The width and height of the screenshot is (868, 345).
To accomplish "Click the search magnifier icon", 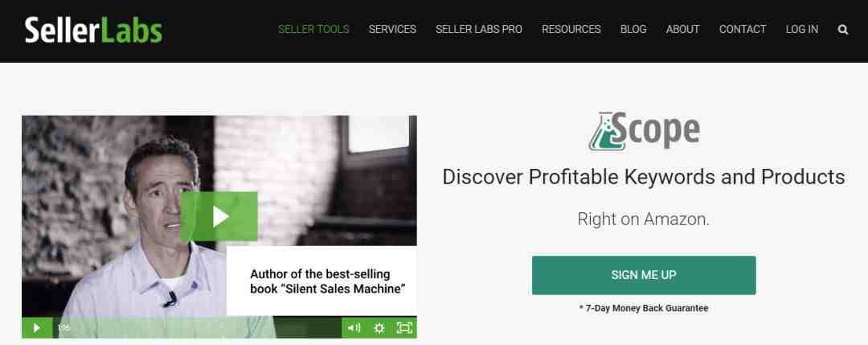I will coord(842,30).
